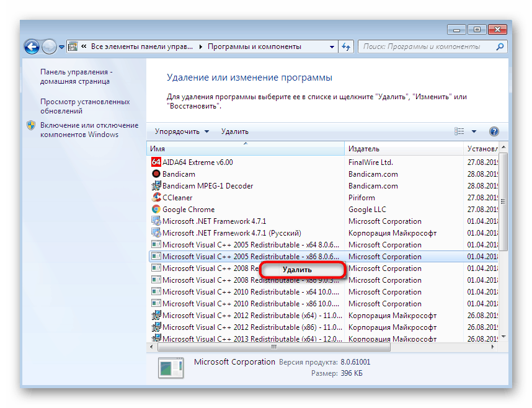
Task: Click the Google Chrome icon
Action: click(x=156, y=210)
